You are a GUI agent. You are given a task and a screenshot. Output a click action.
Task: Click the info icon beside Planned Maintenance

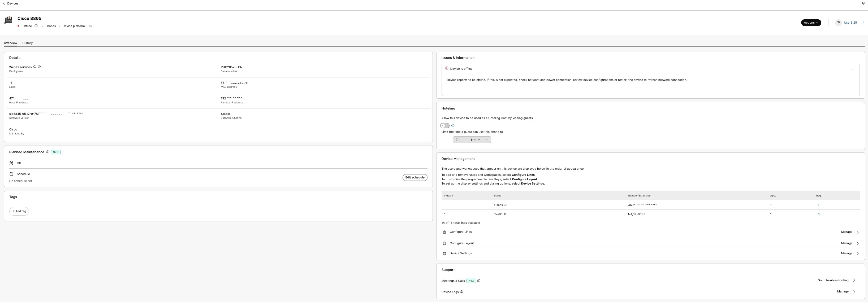pyautogui.click(x=47, y=152)
